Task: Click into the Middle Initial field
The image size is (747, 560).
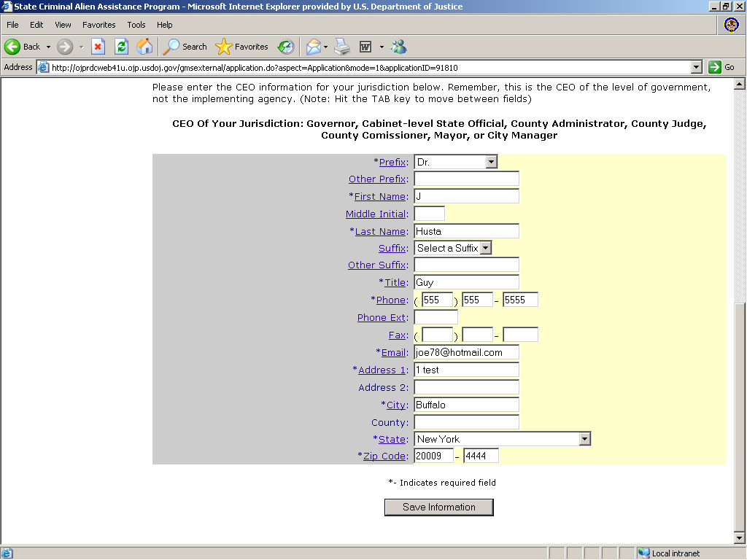Action: (429, 214)
